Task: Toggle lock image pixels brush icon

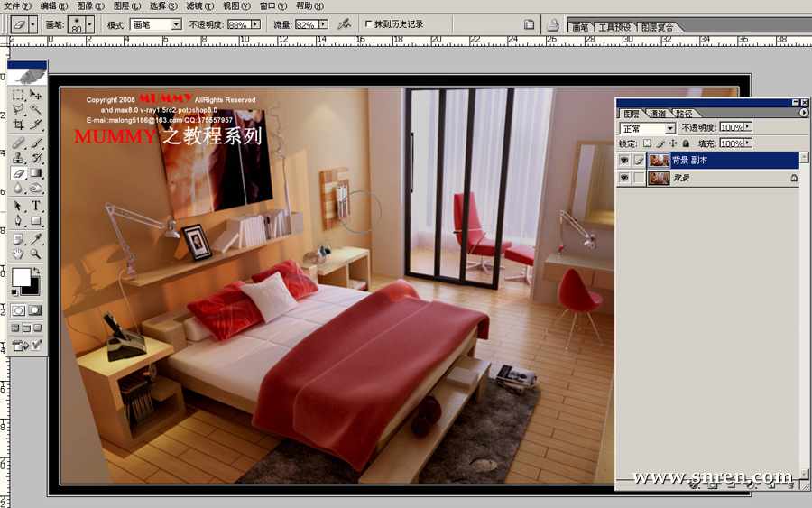Action: pyautogui.click(x=660, y=143)
